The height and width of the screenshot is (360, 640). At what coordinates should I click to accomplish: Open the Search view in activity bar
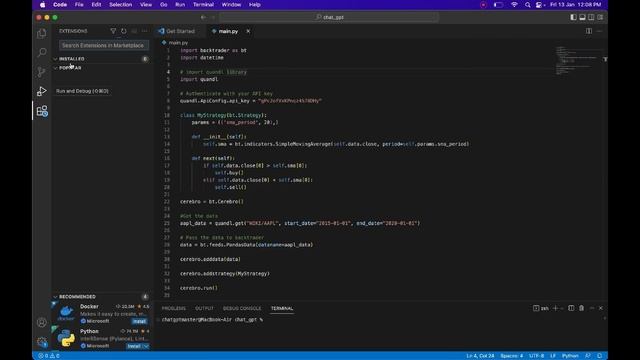point(42,53)
